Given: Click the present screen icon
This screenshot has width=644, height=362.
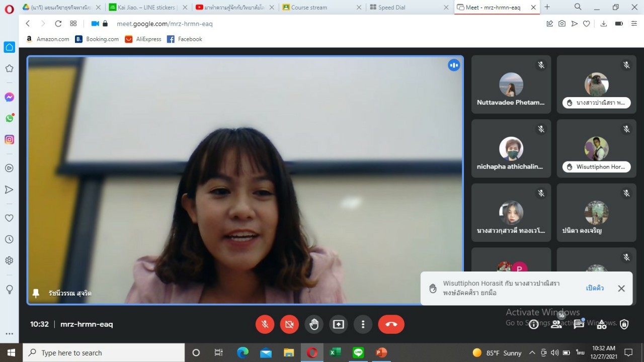Looking at the screenshot, I should coord(339,324).
